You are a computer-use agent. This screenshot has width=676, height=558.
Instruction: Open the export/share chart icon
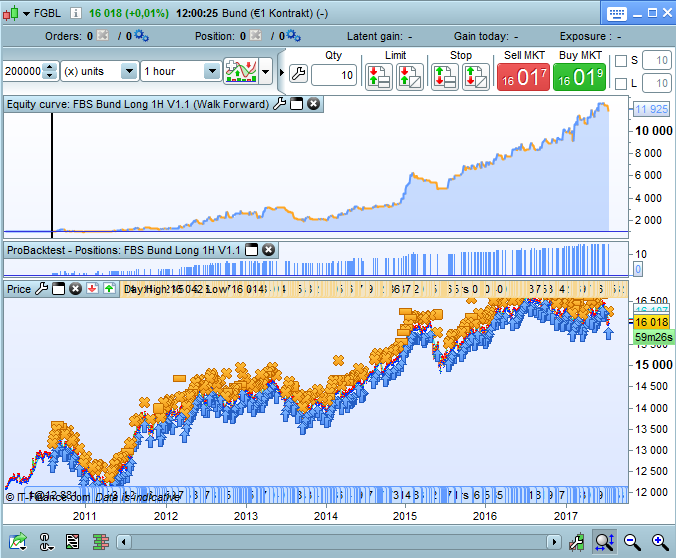pos(18,542)
